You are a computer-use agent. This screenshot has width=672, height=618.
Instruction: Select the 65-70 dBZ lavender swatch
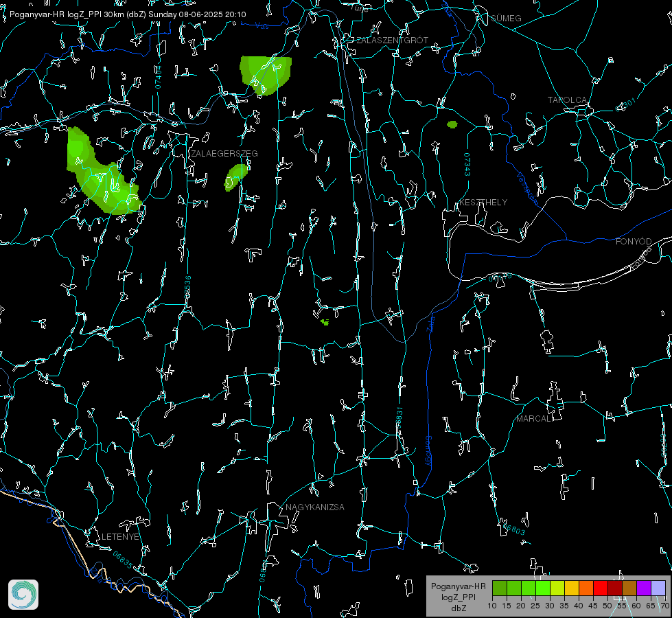click(x=658, y=588)
